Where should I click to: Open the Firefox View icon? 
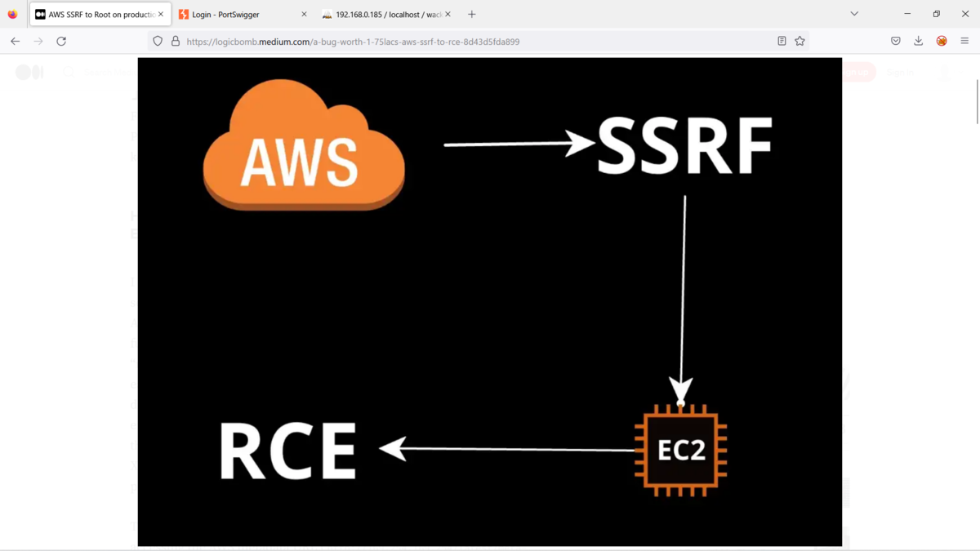click(x=12, y=14)
